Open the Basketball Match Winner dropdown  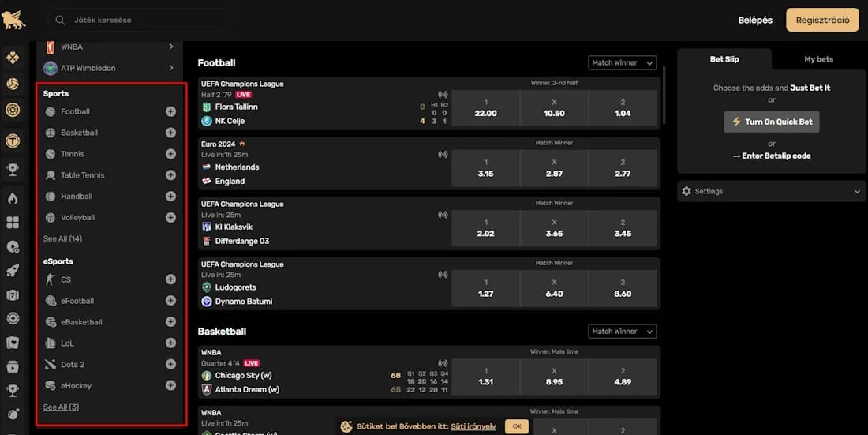(623, 332)
